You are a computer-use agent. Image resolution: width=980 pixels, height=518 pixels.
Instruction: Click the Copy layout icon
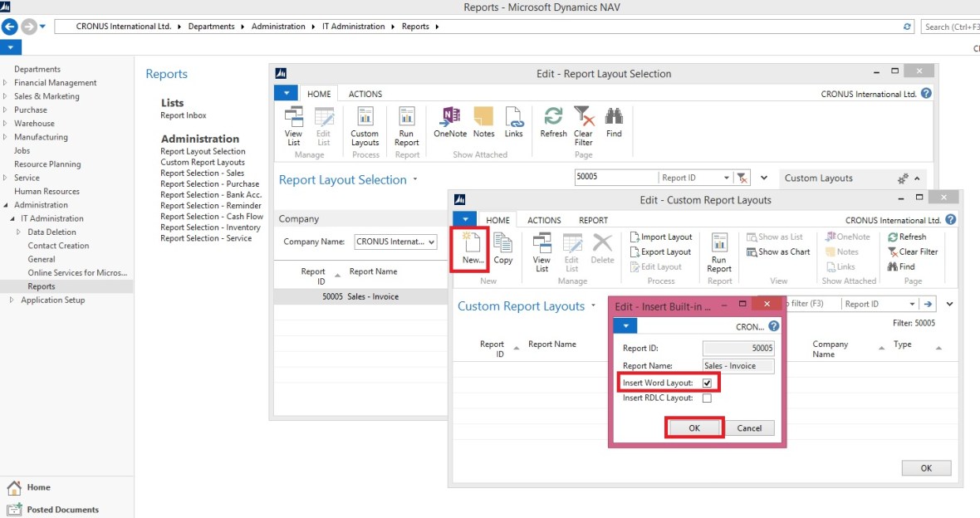click(502, 247)
